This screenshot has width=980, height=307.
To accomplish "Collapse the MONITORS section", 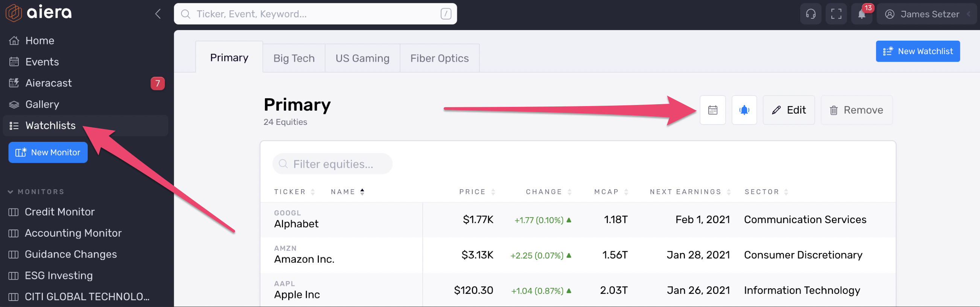I will coord(37,192).
